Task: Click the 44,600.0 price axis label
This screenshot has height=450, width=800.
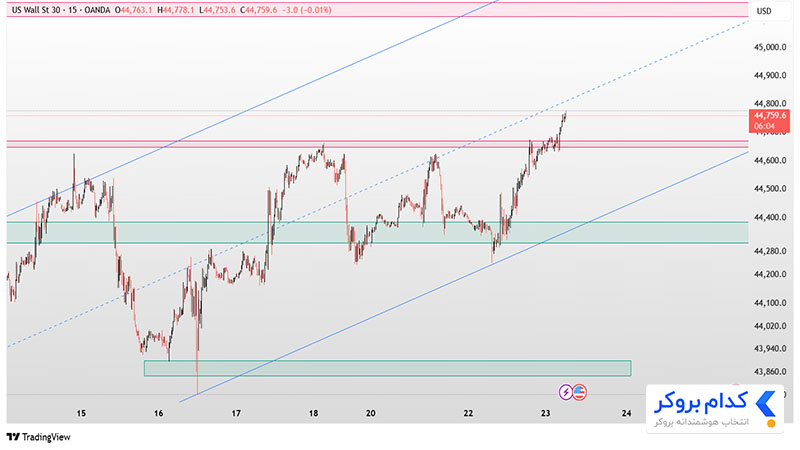Action: [770, 160]
